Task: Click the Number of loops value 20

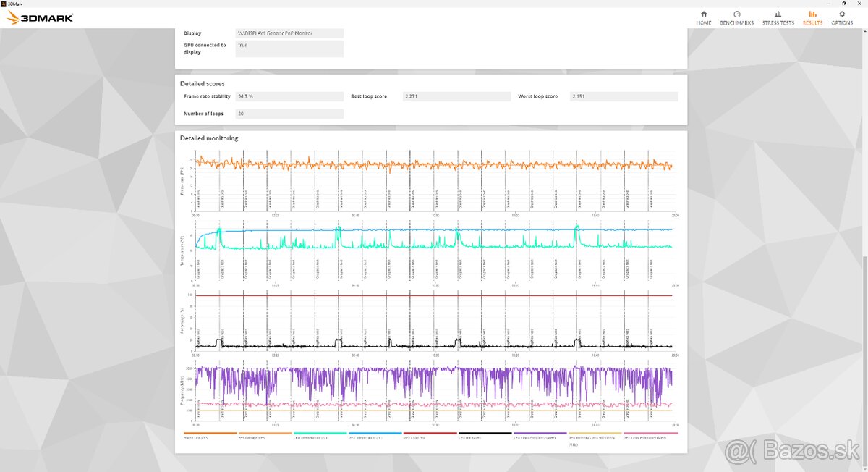Action: click(x=289, y=114)
